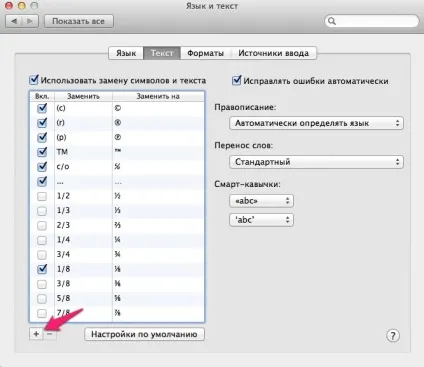This screenshot has width=424, height=367.
Task: Click the ⅛ replacement symbol cell
Action: pos(117,269)
